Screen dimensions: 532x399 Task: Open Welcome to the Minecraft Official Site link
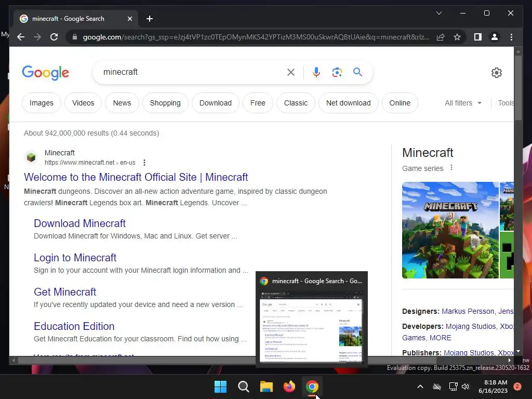click(x=136, y=177)
